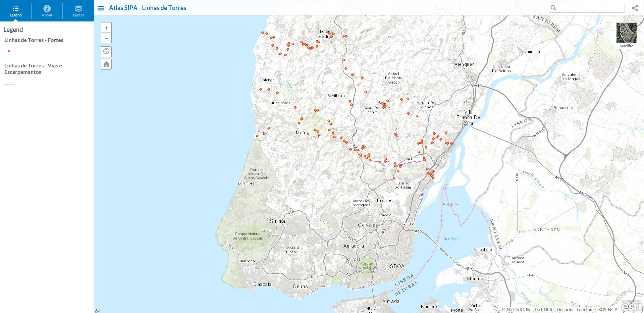Click the map attribution text
The image size is (644, 313).
pos(559,310)
